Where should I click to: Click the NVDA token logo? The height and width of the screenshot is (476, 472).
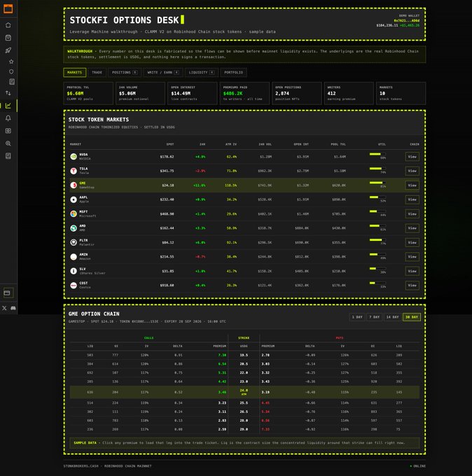pyautogui.click(x=74, y=157)
